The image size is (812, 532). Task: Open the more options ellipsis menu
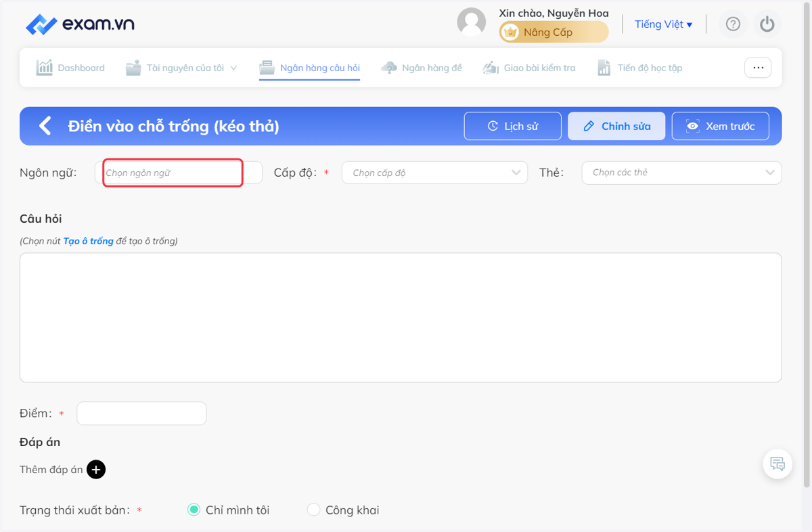[758, 68]
